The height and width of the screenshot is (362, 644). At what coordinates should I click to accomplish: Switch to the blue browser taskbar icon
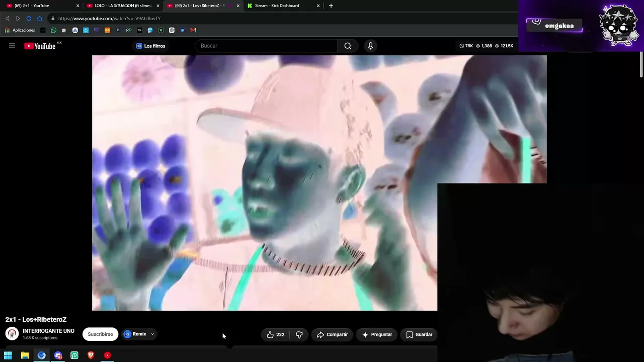click(x=41, y=355)
